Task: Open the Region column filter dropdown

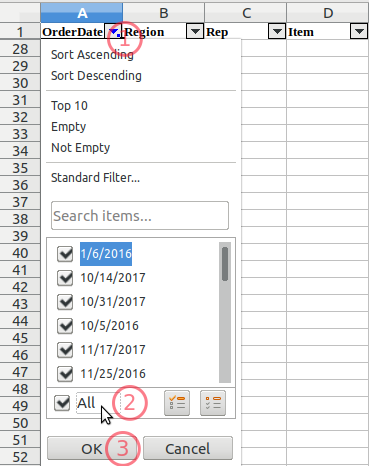Action: 195,32
